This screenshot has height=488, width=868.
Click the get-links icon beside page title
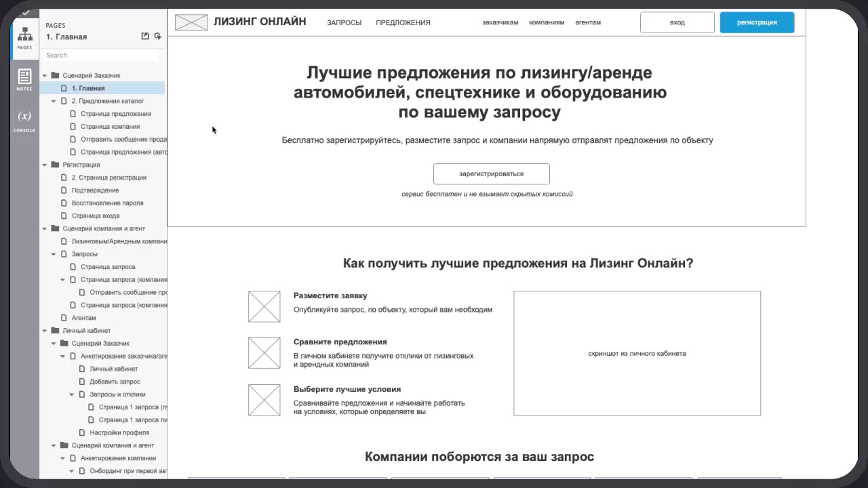[x=158, y=37]
